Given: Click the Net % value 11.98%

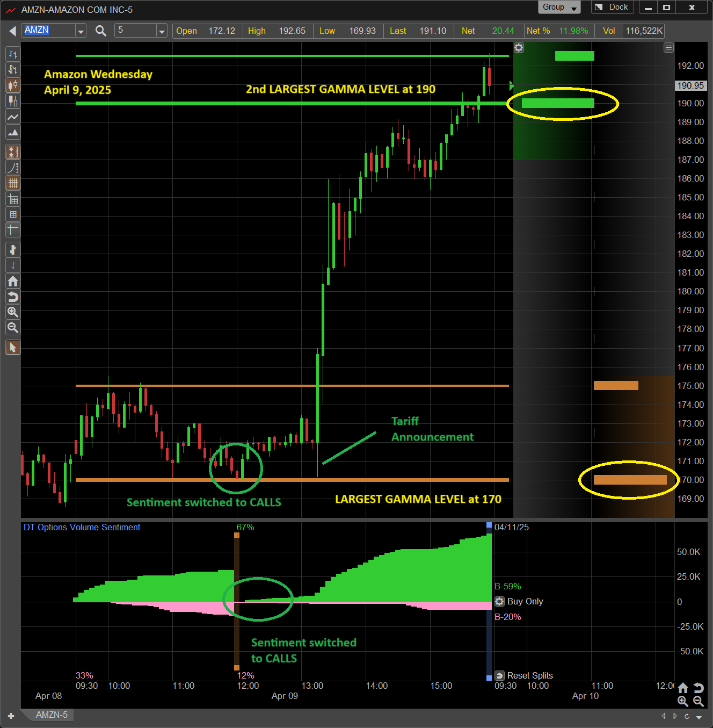Looking at the screenshot, I should coord(573,31).
